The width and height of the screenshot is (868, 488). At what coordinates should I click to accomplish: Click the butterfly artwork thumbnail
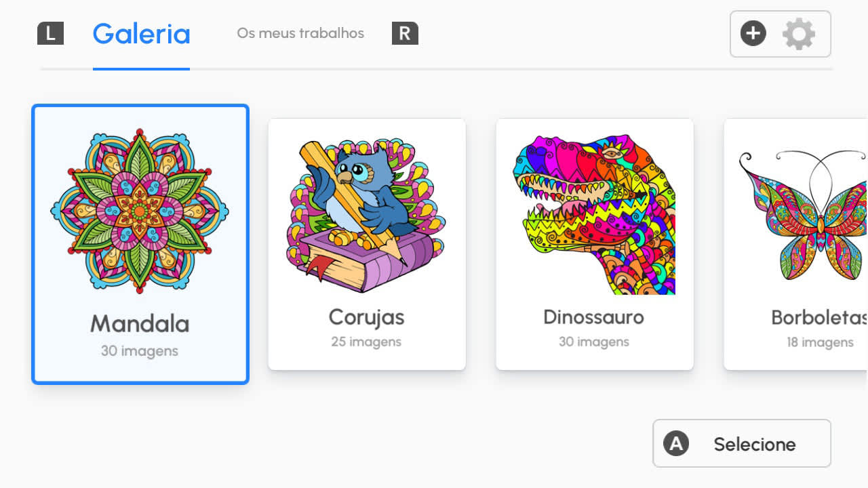[804, 215]
